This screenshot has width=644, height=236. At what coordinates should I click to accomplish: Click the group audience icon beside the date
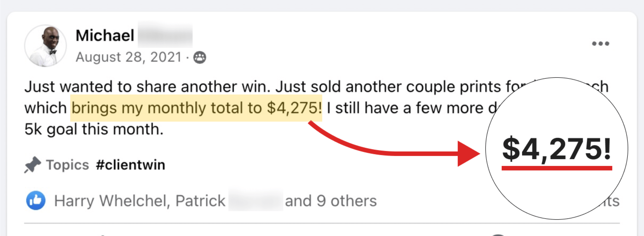click(x=200, y=57)
